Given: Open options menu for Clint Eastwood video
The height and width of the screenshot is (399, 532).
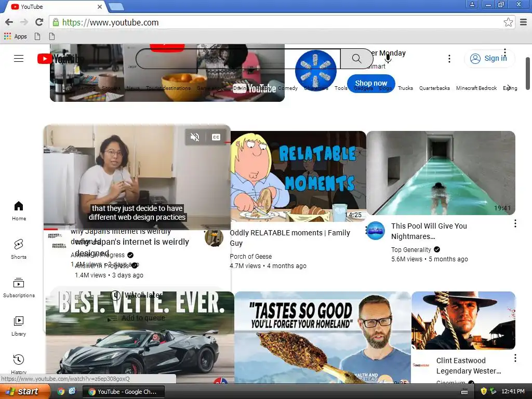Looking at the screenshot, I should pos(515,358).
